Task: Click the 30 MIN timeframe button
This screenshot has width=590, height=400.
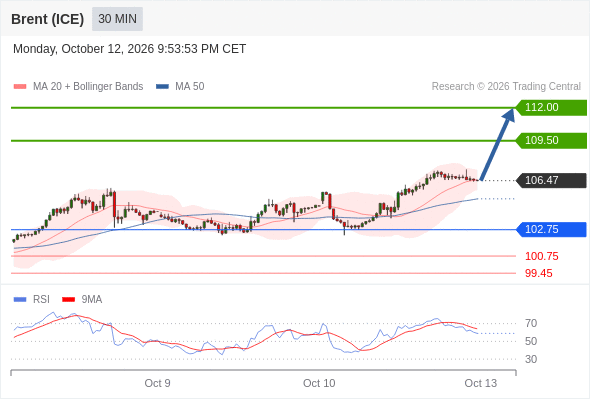Action: (x=117, y=19)
